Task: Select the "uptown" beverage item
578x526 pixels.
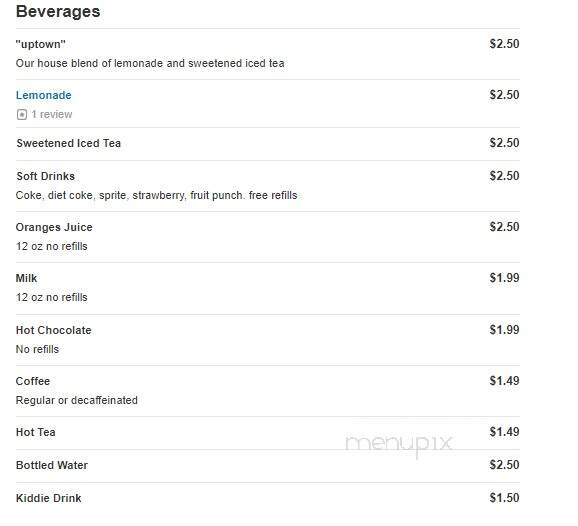Action: point(41,44)
